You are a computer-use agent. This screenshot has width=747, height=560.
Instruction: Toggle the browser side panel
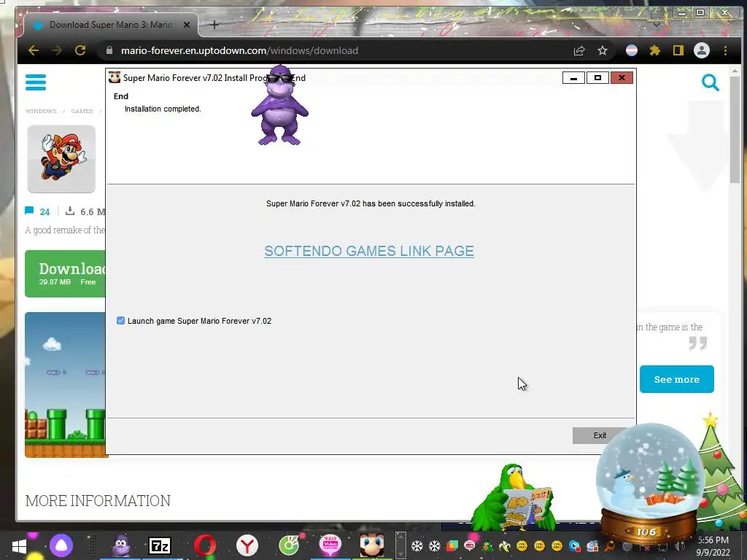678,50
